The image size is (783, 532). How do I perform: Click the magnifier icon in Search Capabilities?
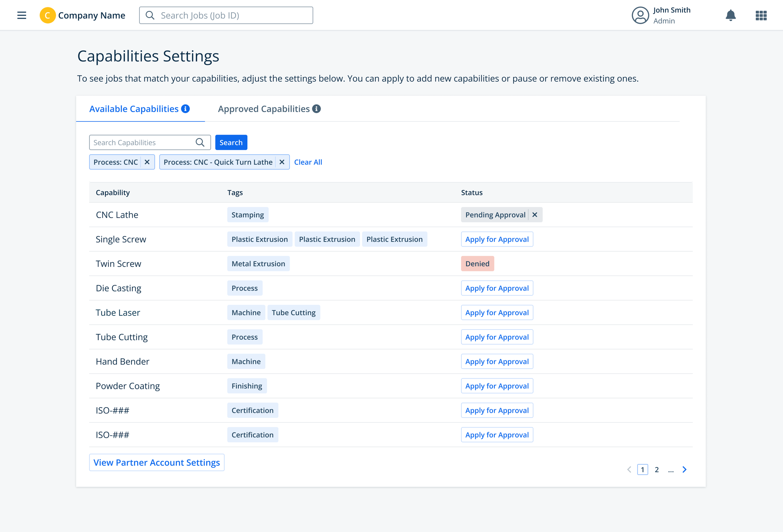point(200,142)
